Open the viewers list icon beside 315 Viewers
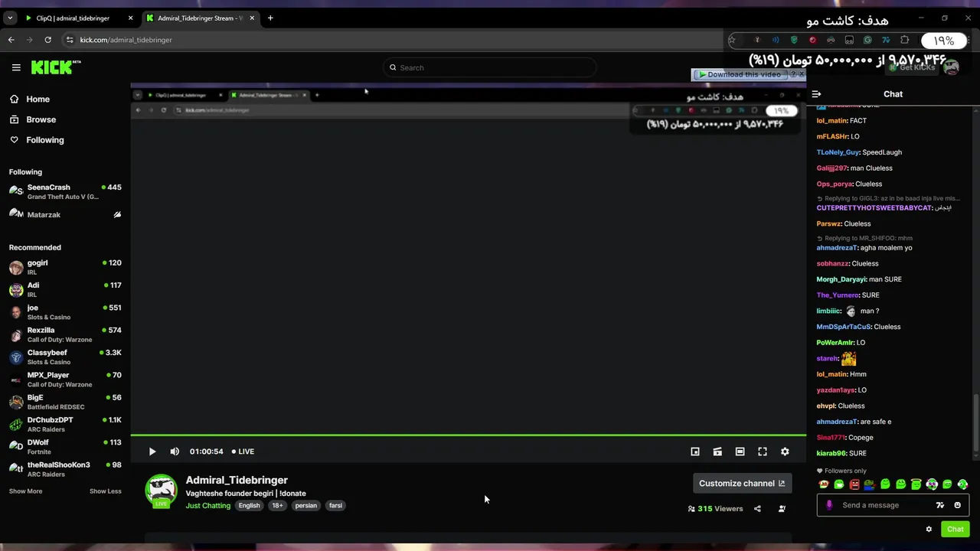The width and height of the screenshot is (980, 551). click(x=691, y=509)
